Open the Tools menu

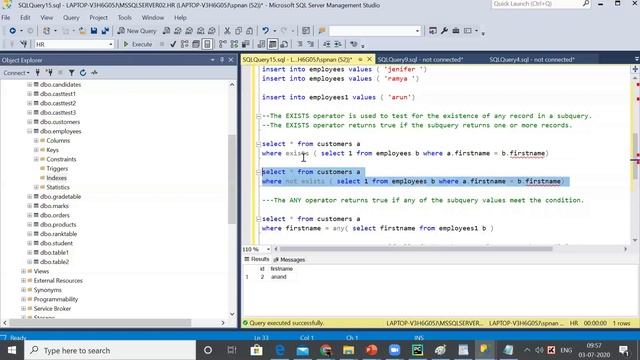[124, 18]
